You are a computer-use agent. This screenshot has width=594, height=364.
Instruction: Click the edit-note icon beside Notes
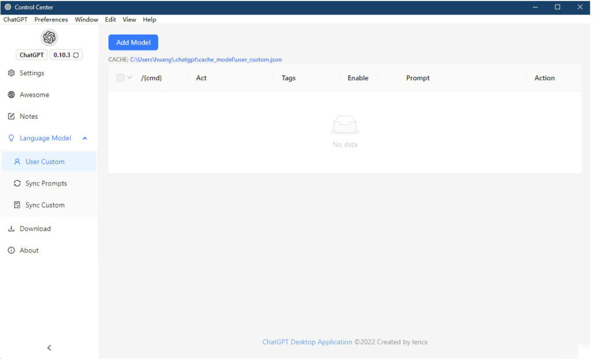click(x=12, y=117)
